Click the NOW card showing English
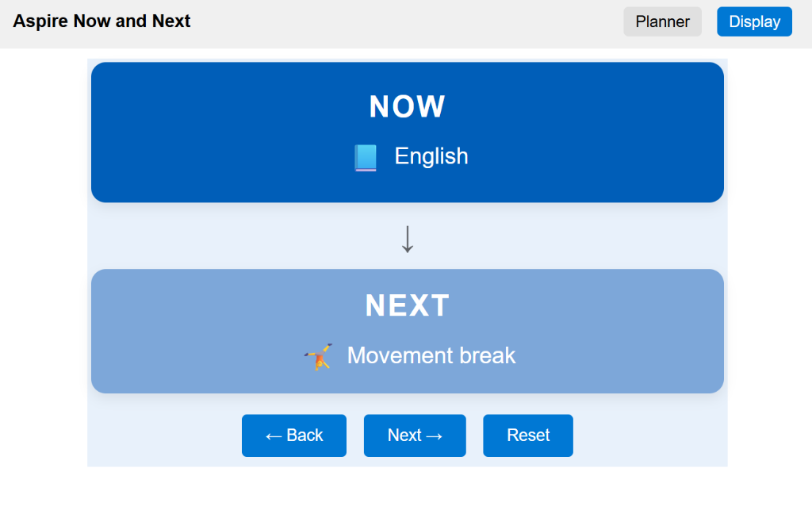 coord(407,132)
